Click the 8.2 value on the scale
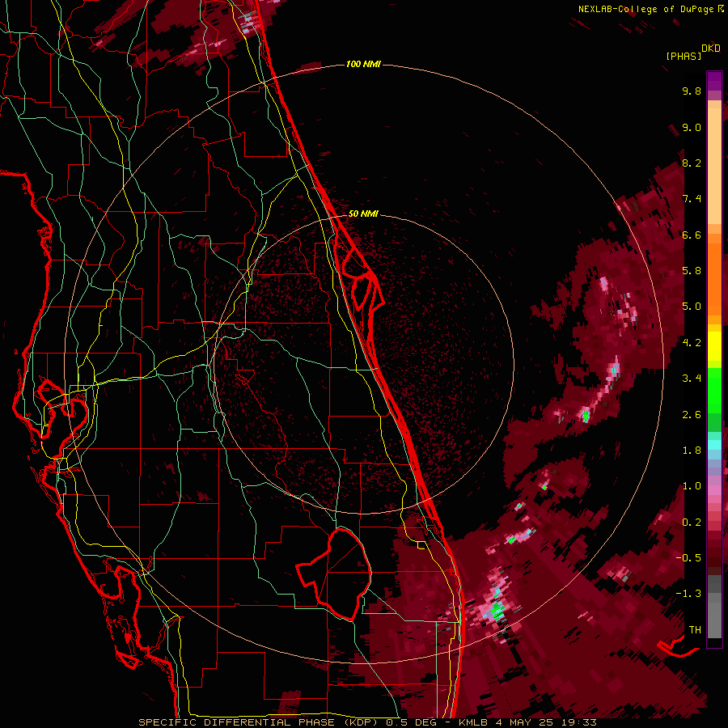Screen dimensions: 728x728 click(x=692, y=163)
